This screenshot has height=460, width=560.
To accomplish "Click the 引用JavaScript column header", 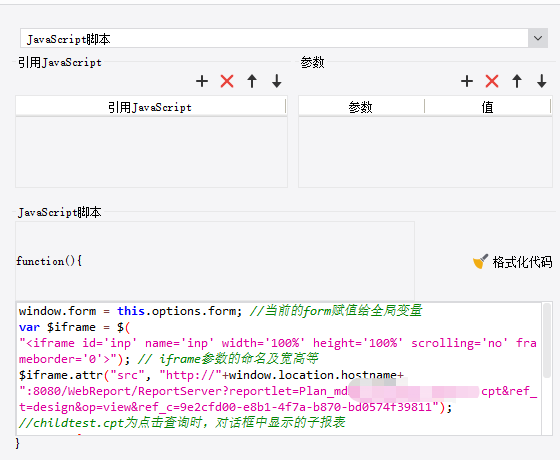I will click(150, 107).
